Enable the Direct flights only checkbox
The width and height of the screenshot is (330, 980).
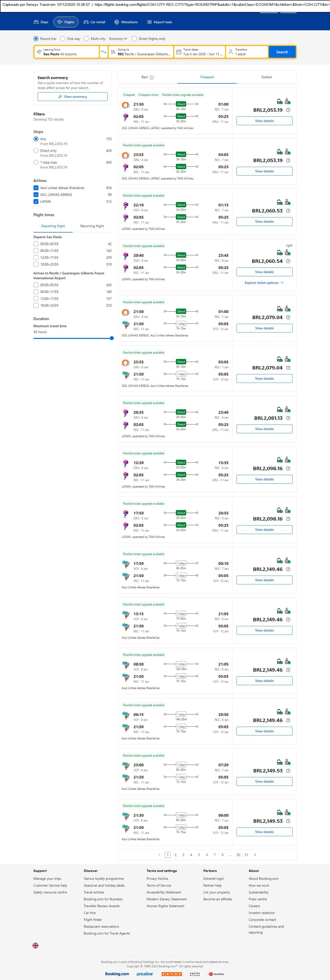coord(134,39)
